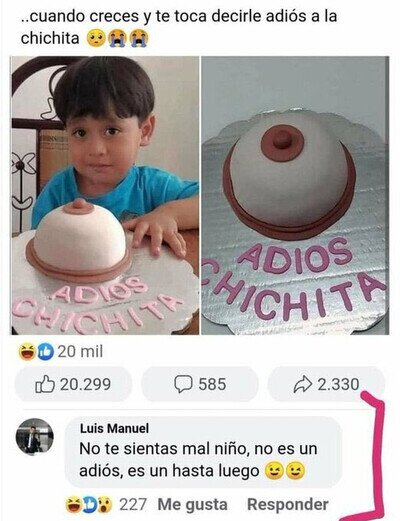Click the 2.330 shares button
The width and height of the screenshot is (400, 521).
click(326, 384)
